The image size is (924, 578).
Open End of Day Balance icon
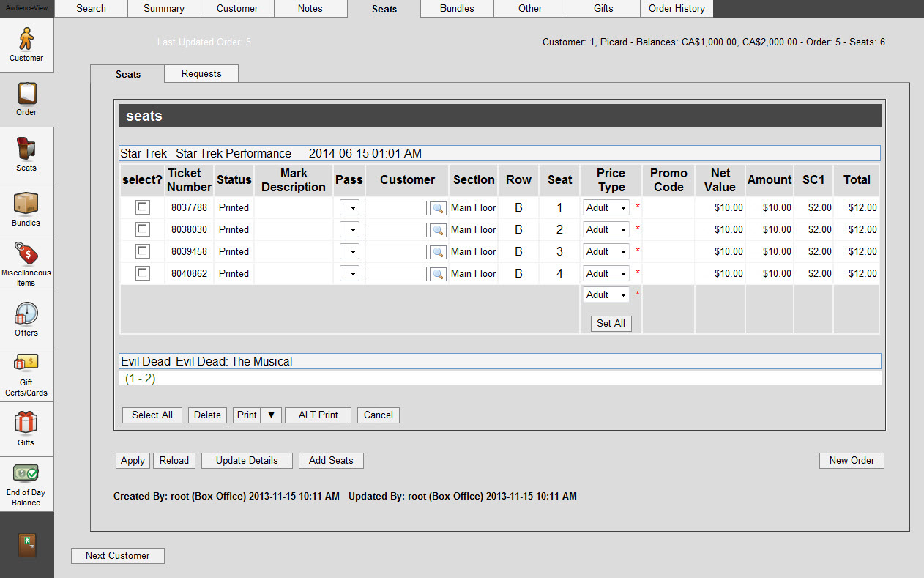26,484
